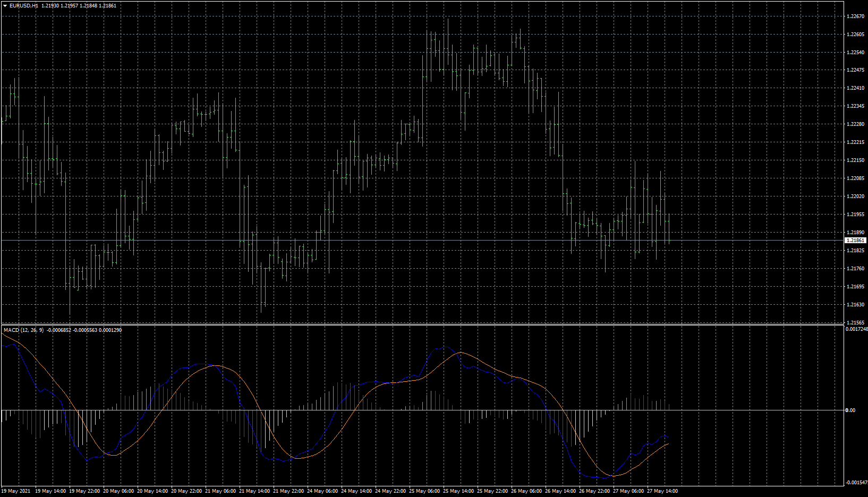Image resolution: width=868 pixels, height=497 pixels.
Task: Click MACD scale minimum -0.001547
Action: (856, 483)
